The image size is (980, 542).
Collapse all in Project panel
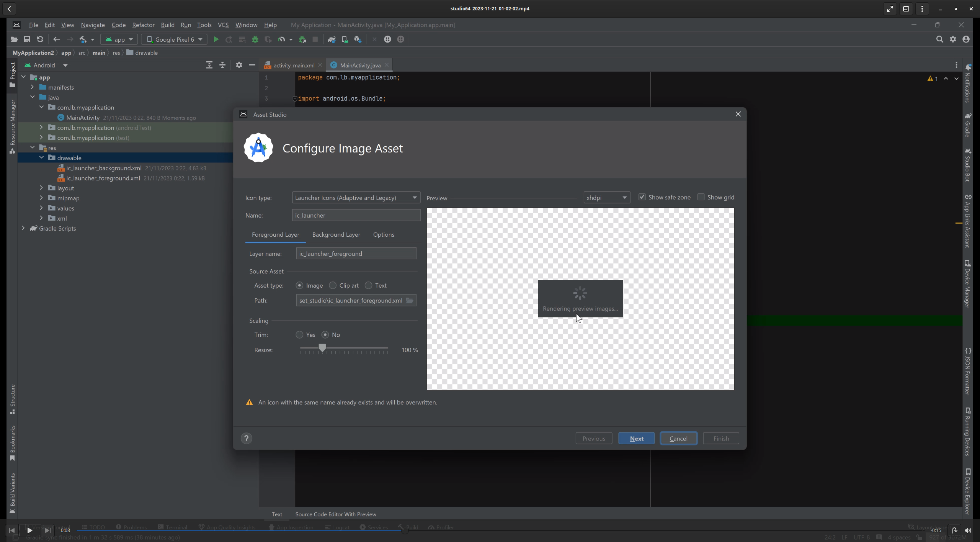(x=222, y=65)
